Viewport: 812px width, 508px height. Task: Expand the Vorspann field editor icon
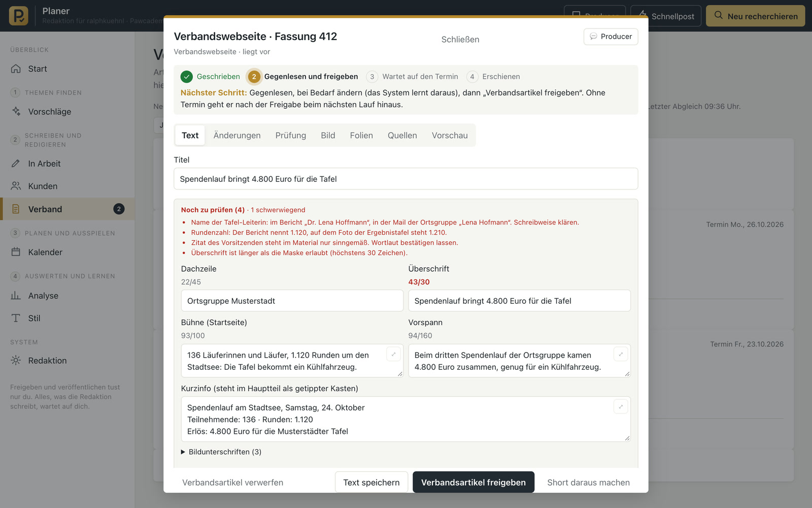621,354
